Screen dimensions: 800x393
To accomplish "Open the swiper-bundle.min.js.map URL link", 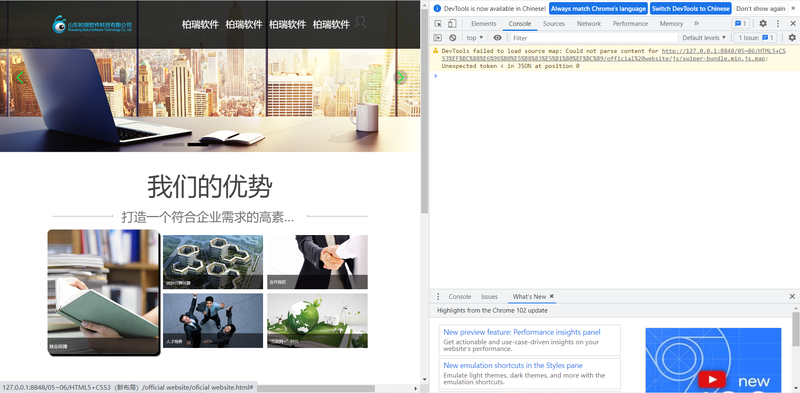I will [x=613, y=55].
